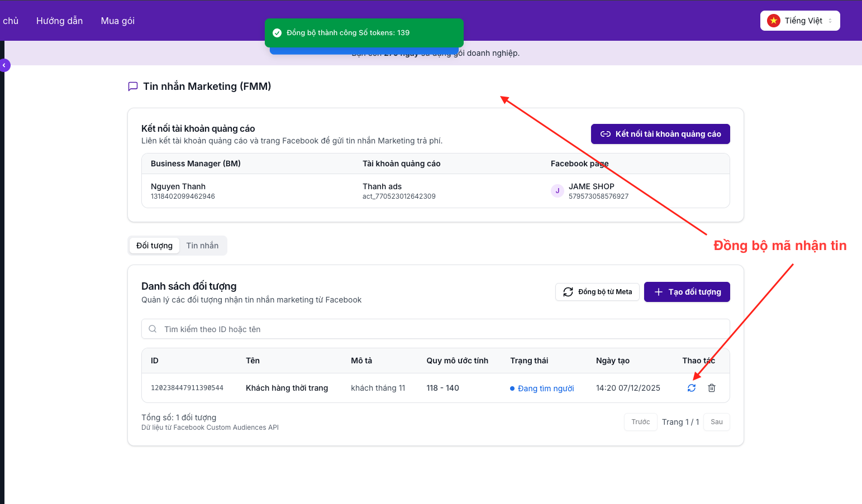The image size is (862, 504).
Task: Go to previous page with Trước button
Action: (640, 422)
